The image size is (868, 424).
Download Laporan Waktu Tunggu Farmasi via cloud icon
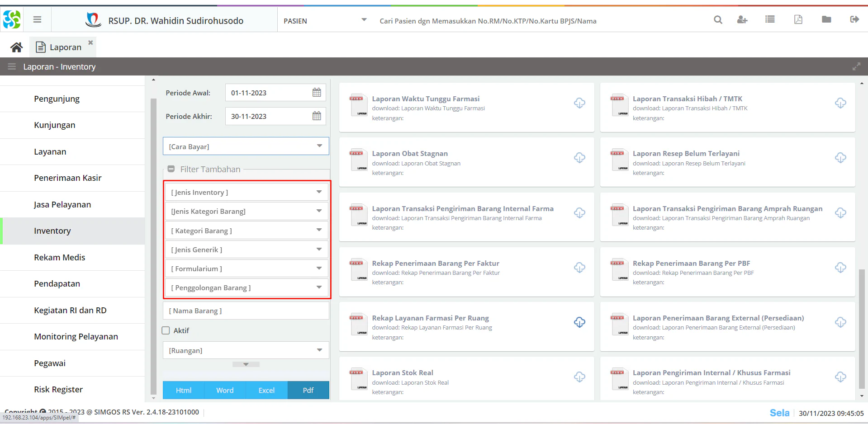click(579, 103)
